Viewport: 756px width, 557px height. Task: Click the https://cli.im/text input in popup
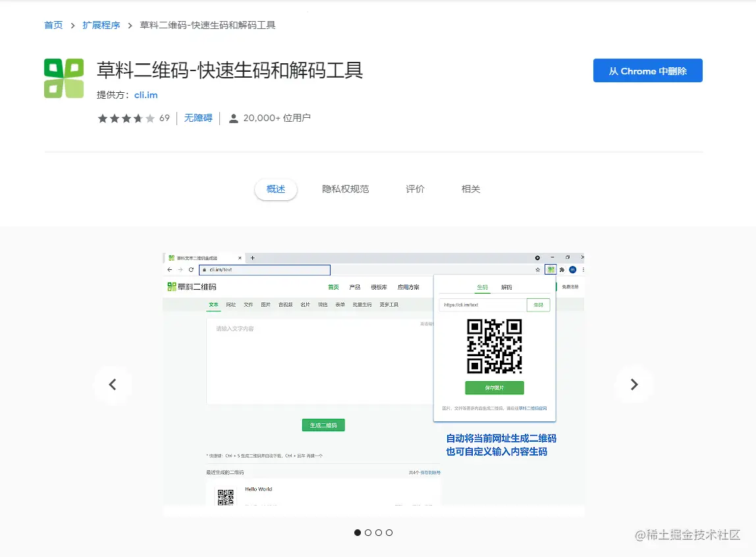(x=483, y=305)
